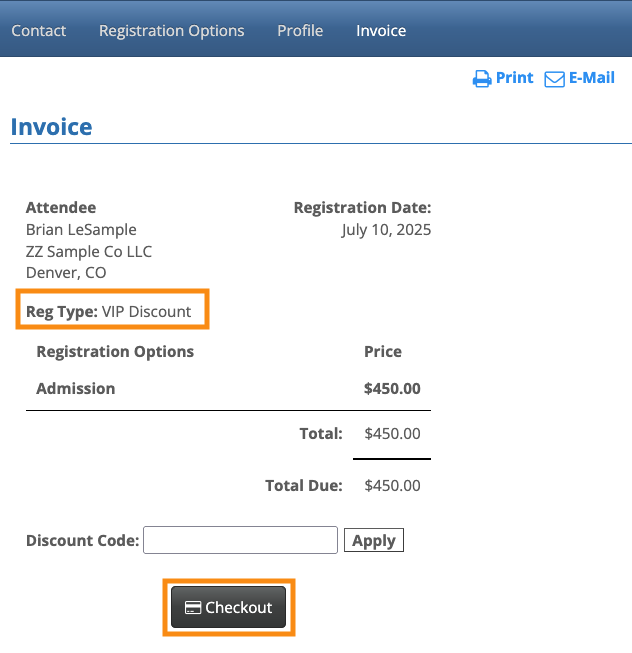Click the ZZ Sample Co LLC text

tap(89, 251)
